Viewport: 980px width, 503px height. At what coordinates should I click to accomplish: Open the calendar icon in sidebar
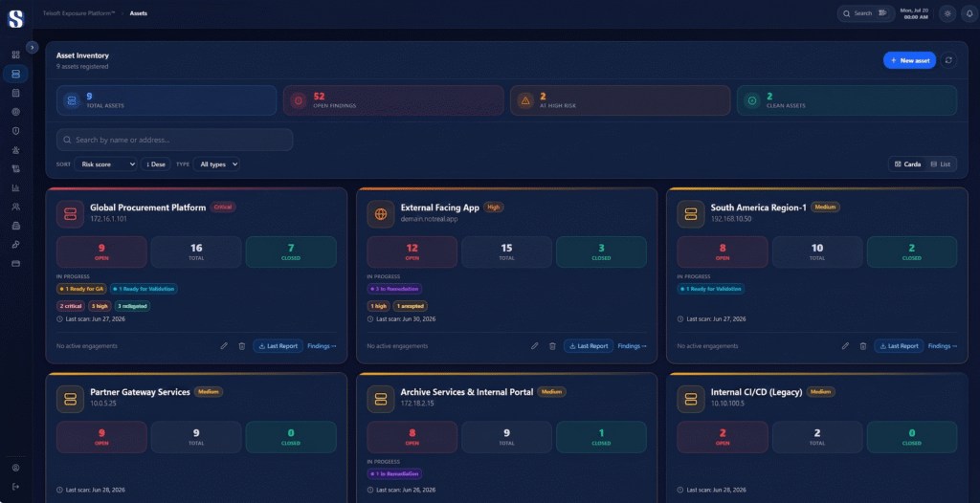15,93
